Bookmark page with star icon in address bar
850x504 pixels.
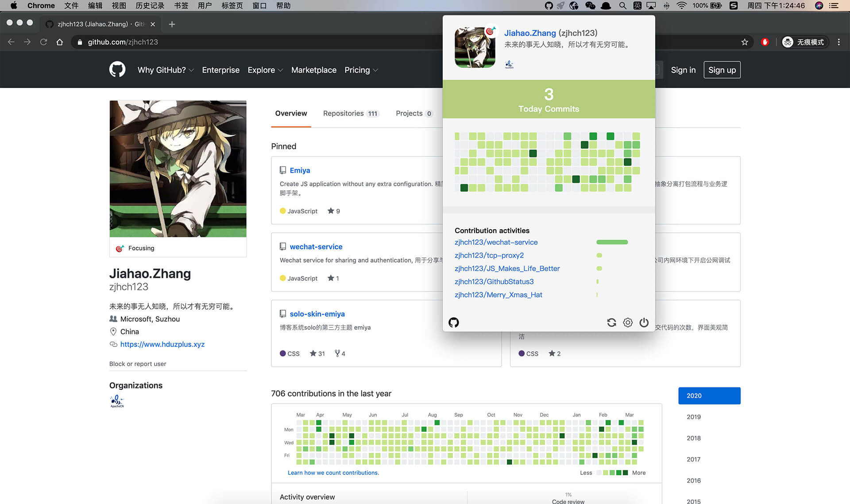click(745, 42)
